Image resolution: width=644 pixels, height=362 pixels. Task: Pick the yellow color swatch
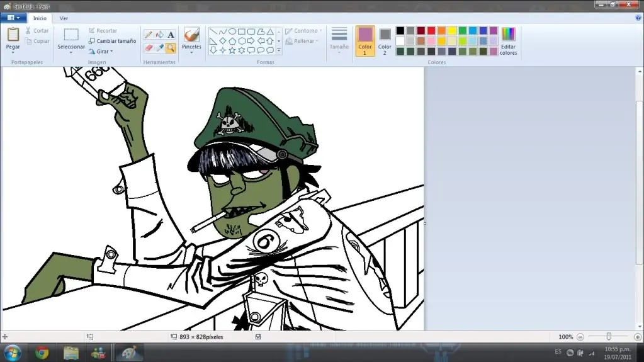452,31
